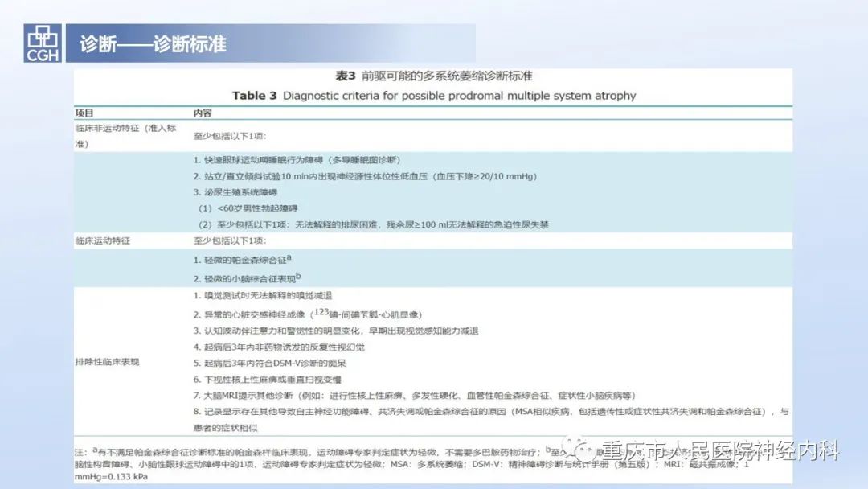Select the slide title 诊断——诊断标准
The height and width of the screenshot is (489, 868).
click(x=153, y=43)
